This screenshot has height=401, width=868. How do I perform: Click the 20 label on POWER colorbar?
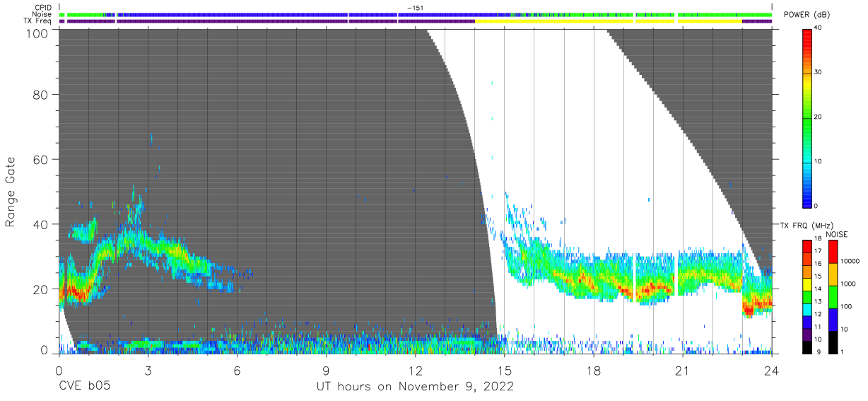click(x=819, y=117)
